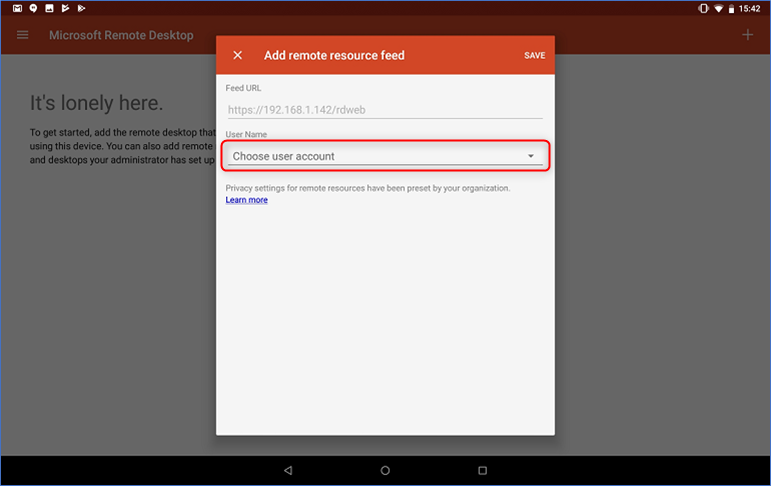
Task: Save the remote resource feed
Action: tap(534, 56)
